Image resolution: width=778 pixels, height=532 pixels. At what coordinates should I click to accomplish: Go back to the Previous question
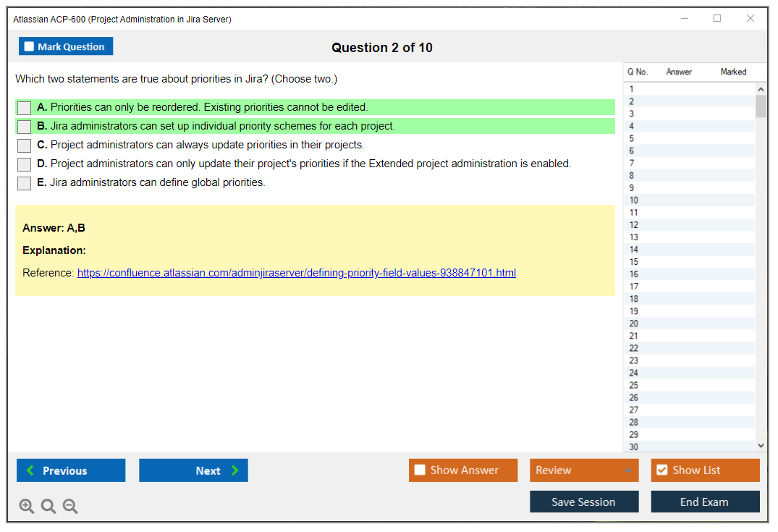click(x=71, y=470)
